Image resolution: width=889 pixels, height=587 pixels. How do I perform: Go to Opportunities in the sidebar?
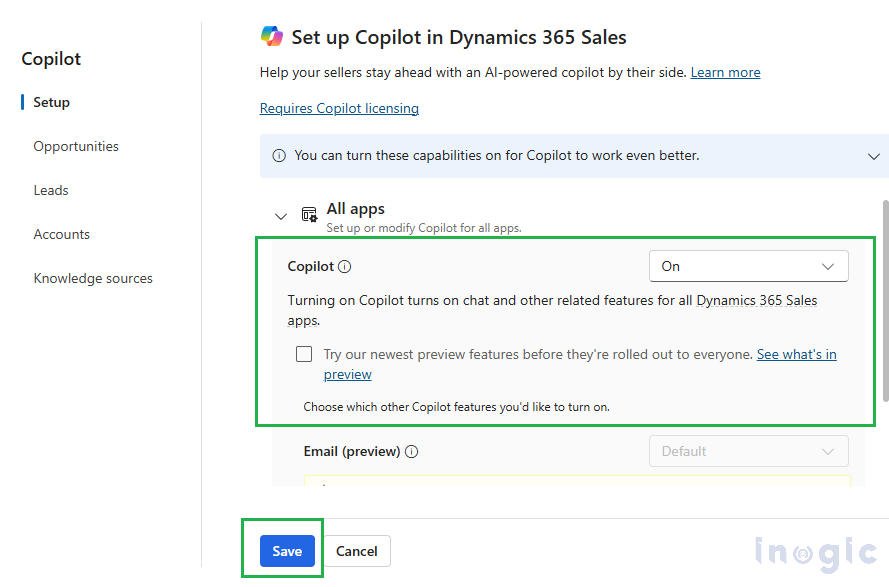click(76, 146)
